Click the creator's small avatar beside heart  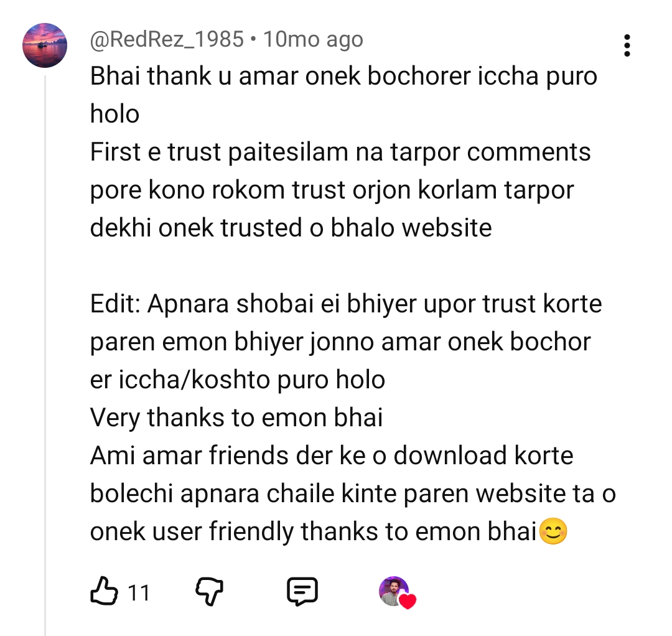click(393, 591)
